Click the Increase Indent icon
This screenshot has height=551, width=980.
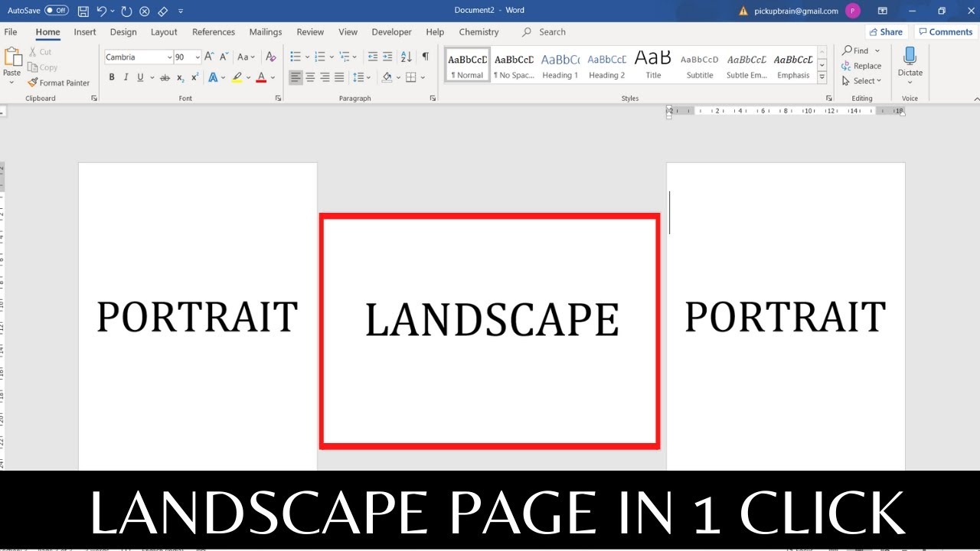(387, 57)
